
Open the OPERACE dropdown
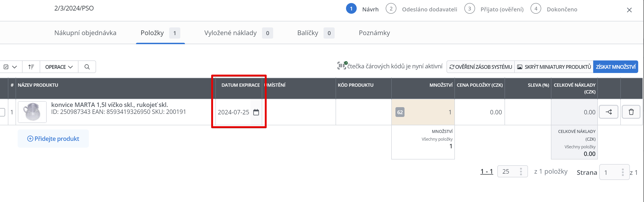[59, 67]
